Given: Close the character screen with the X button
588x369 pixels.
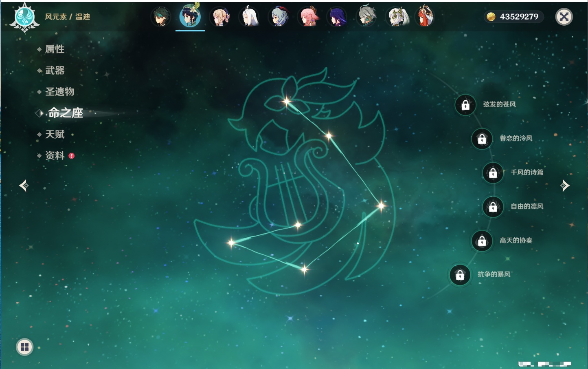Looking at the screenshot, I should point(564,17).
